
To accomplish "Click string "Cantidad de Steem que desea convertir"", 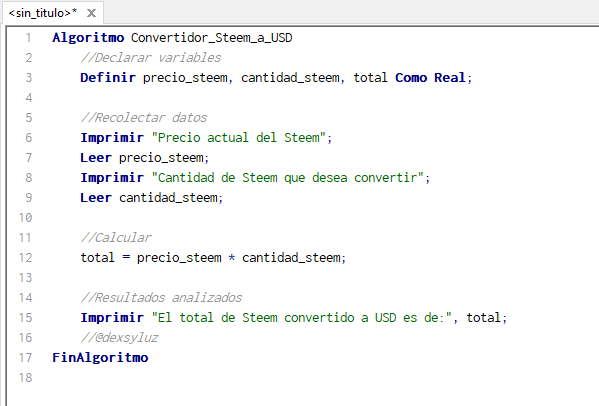I will pyautogui.click(x=288, y=178).
